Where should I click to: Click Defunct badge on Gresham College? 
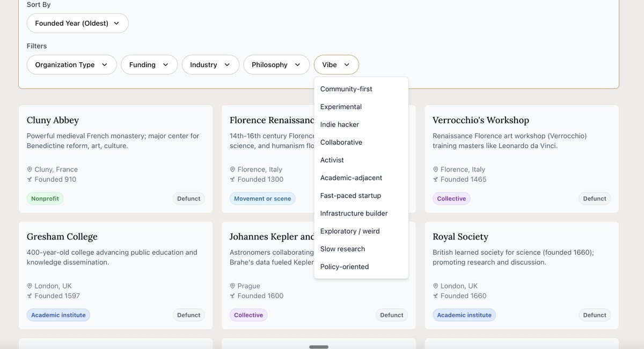click(x=188, y=315)
